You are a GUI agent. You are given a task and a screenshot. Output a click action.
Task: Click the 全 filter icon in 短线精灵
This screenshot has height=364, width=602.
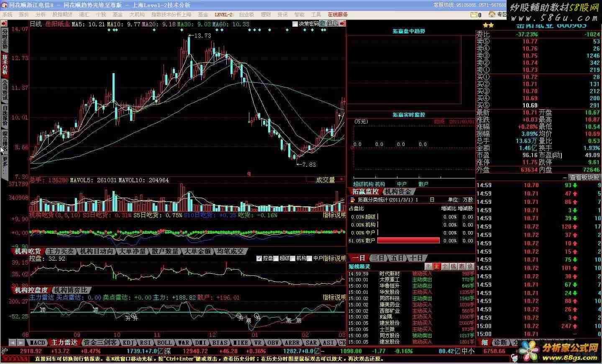click(436, 266)
